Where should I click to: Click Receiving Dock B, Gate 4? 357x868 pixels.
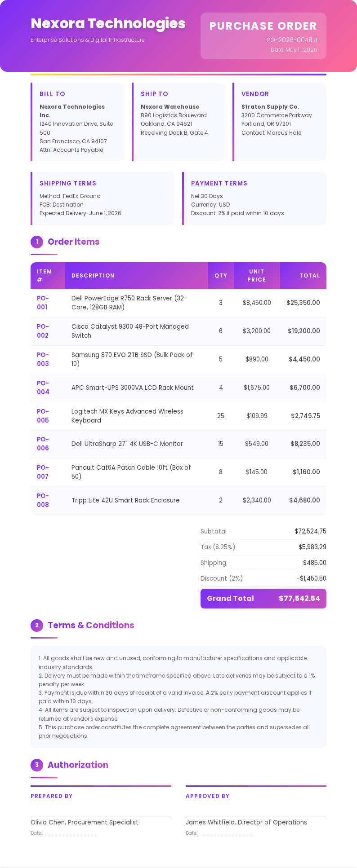point(174,133)
